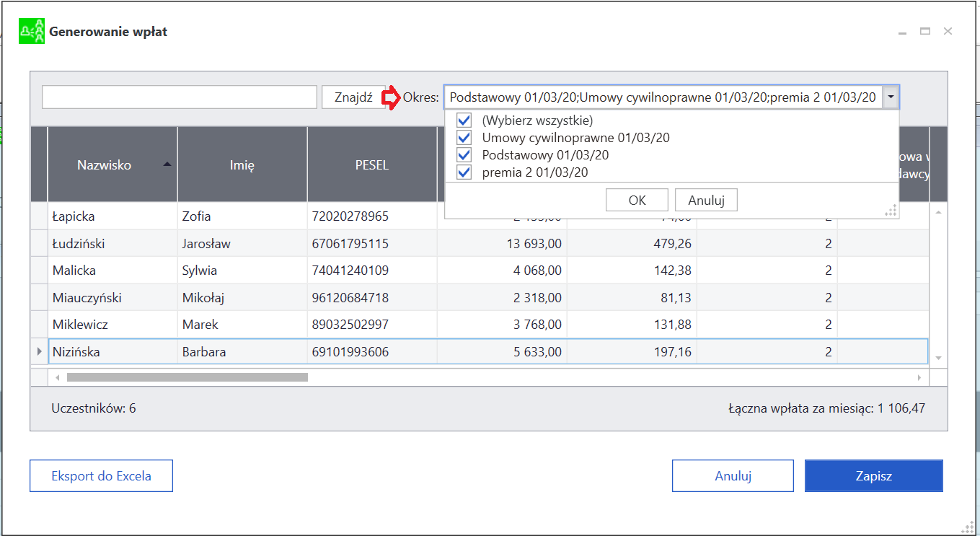Viewport: 980px width, 536px height.
Task: Click PESEL 74041240109
Action: coord(350,271)
